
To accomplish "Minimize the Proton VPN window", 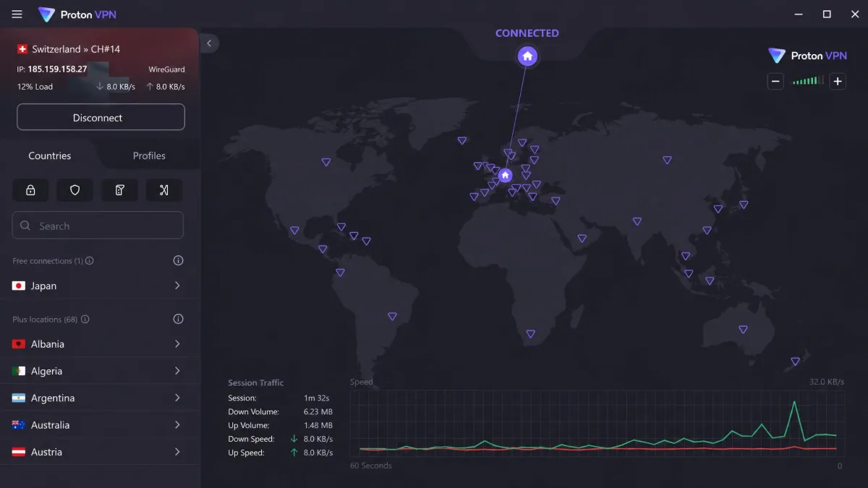I will (x=799, y=14).
